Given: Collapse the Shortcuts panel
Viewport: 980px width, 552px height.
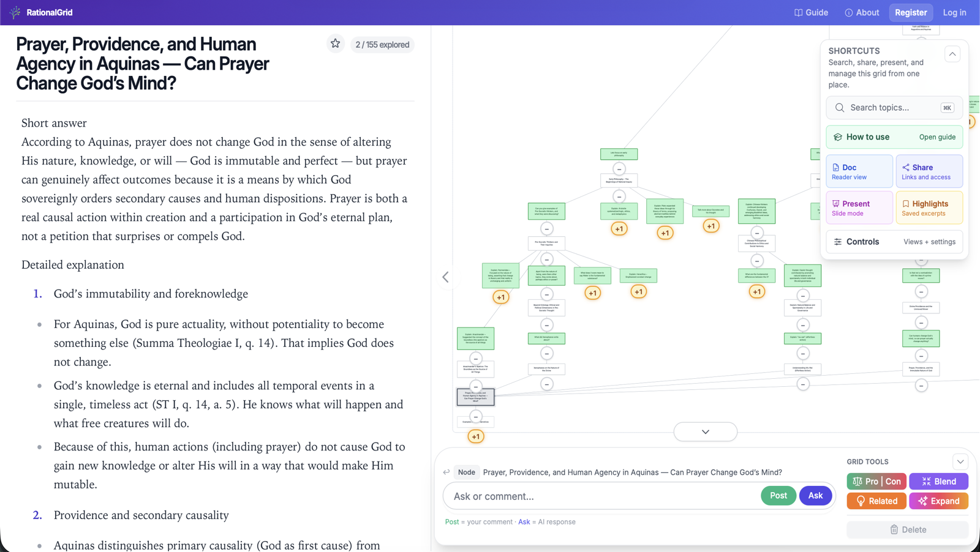Looking at the screenshot, I should [x=952, y=54].
